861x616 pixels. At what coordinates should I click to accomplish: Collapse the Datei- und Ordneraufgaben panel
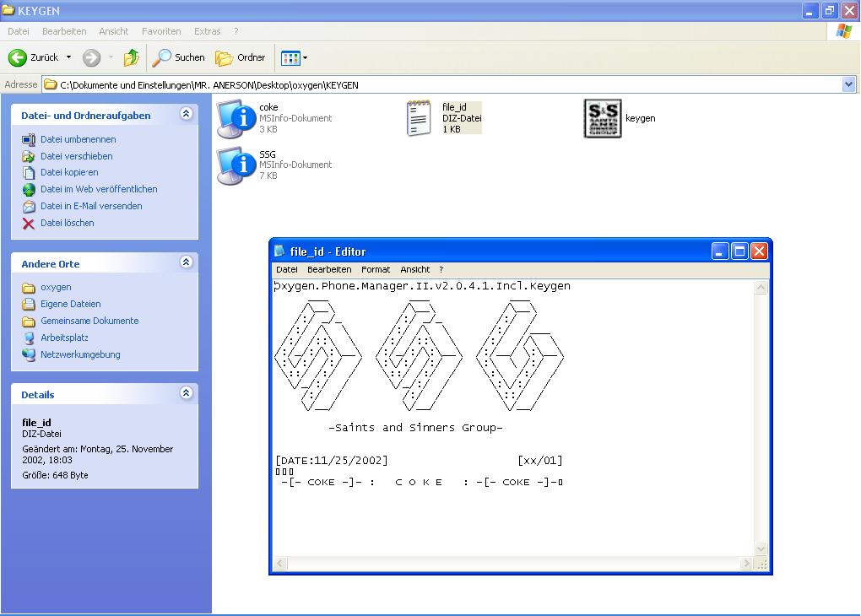[186, 115]
